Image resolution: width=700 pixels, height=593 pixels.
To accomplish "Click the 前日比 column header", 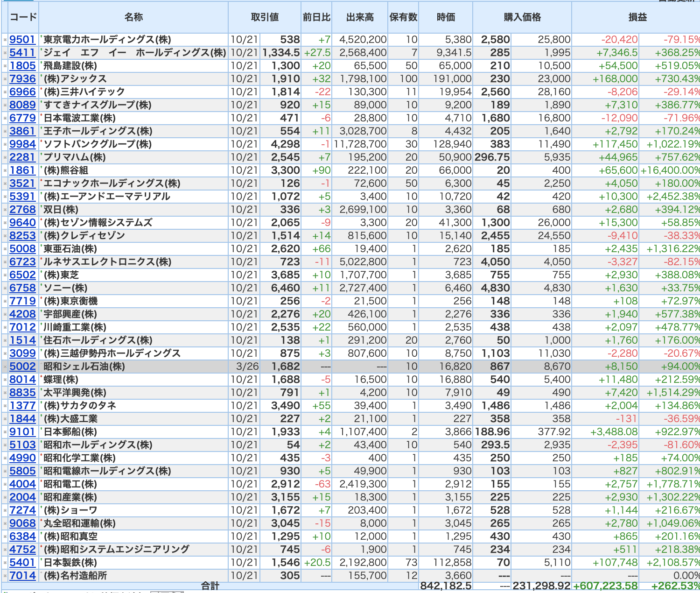I will (x=316, y=17).
